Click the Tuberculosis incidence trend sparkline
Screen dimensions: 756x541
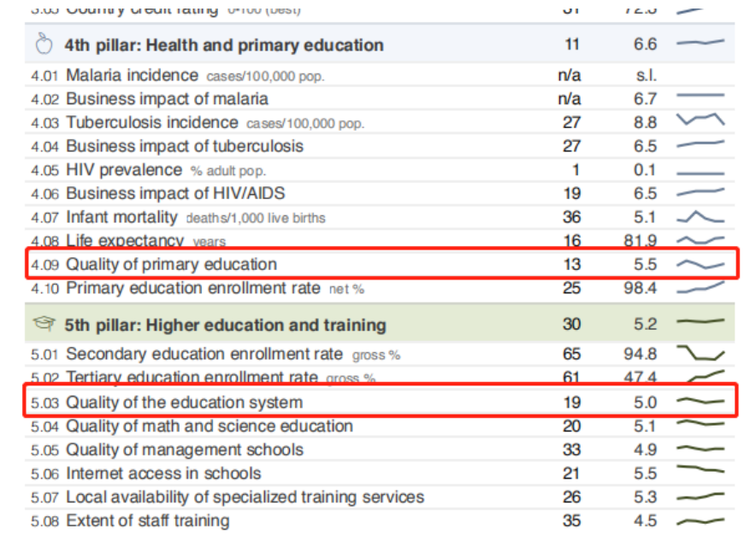700,119
